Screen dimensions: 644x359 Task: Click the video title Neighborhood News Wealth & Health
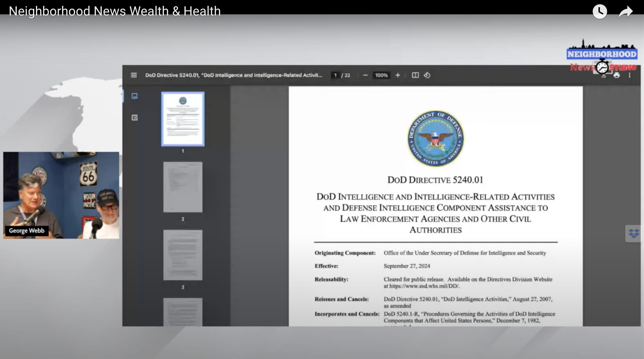coord(115,11)
